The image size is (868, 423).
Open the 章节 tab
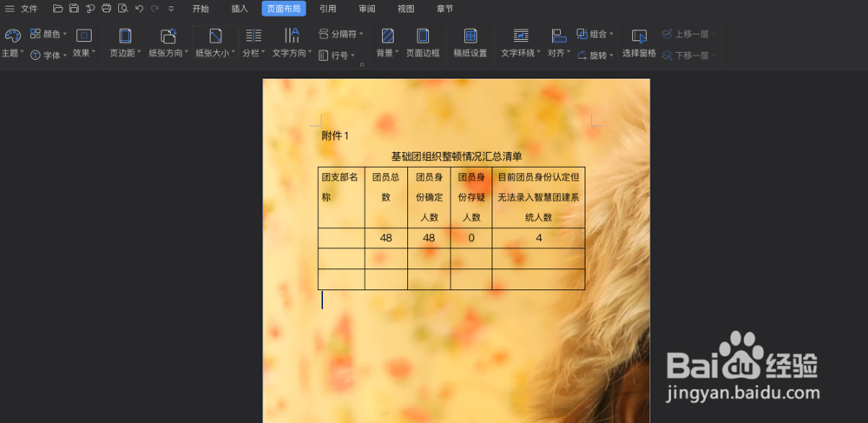coord(444,9)
